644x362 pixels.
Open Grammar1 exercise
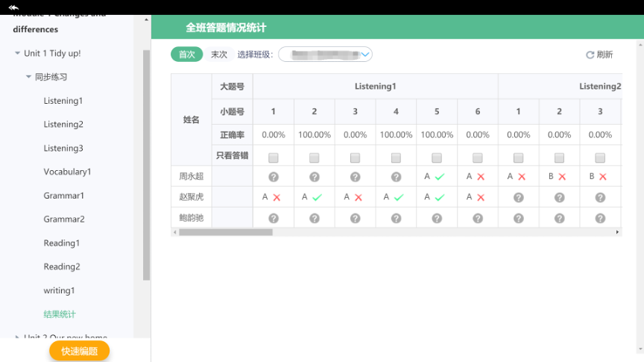pyautogui.click(x=63, y=196)
